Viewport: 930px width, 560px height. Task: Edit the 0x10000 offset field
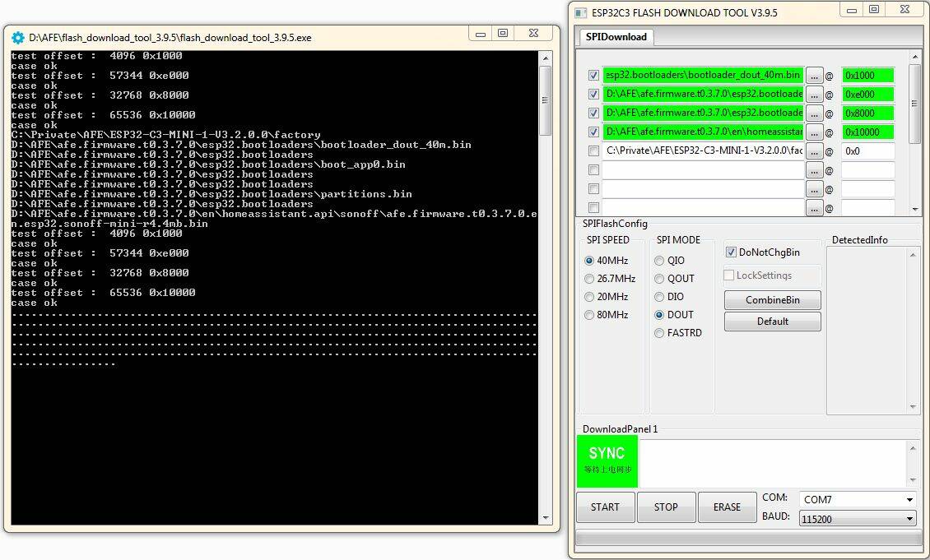[867, 132]
